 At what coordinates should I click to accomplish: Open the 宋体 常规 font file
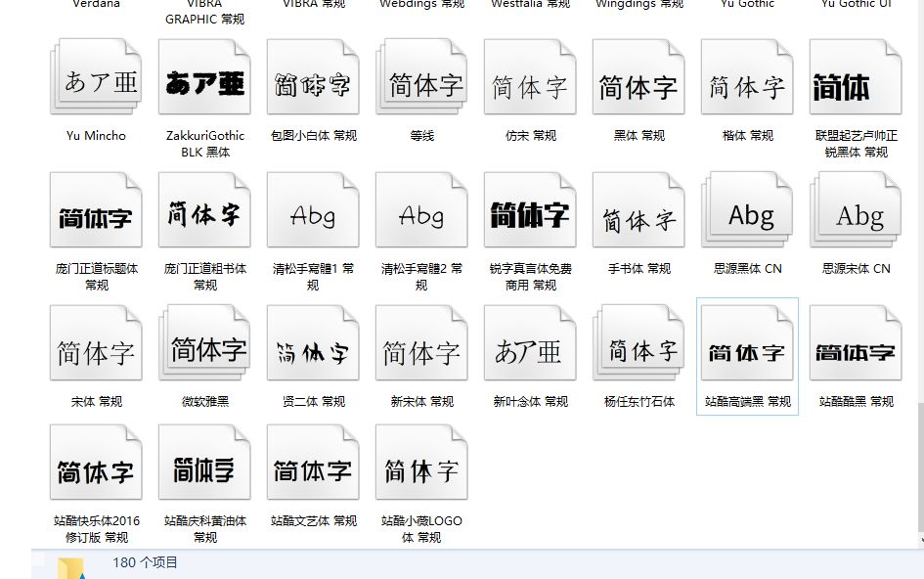[95, 342]
